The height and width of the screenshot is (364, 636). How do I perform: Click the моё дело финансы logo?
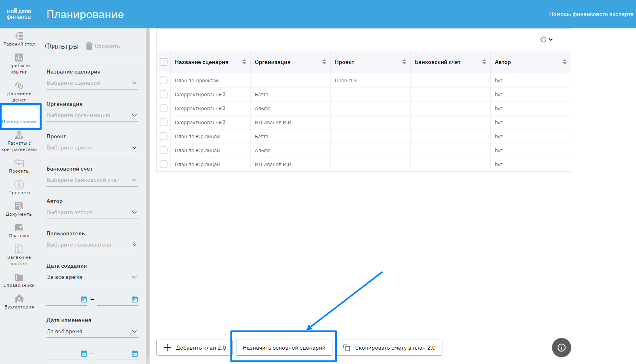click(19, 14)
